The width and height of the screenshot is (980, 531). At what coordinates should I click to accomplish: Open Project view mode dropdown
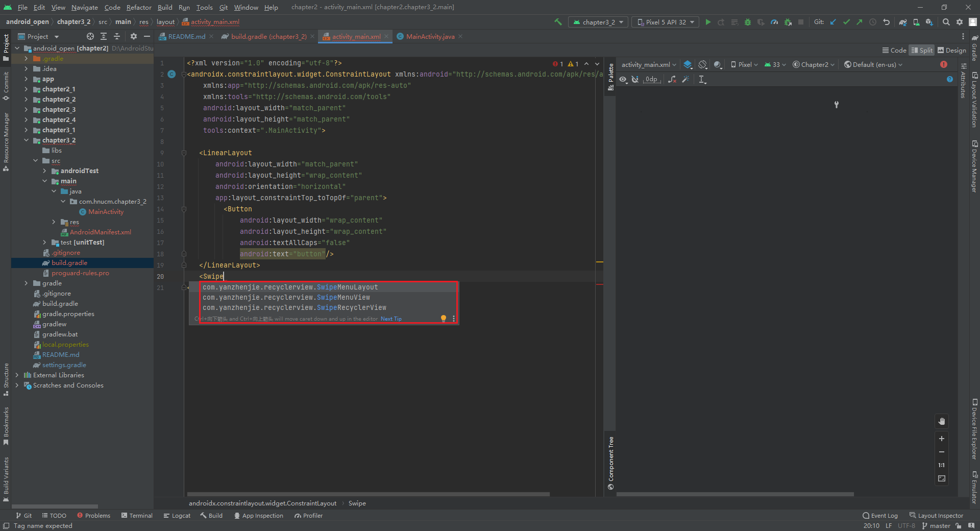[39, 36]
